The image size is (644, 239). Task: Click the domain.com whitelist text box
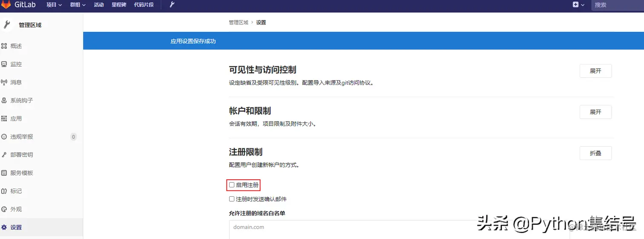pyautogui.click(x=399, y=230)
